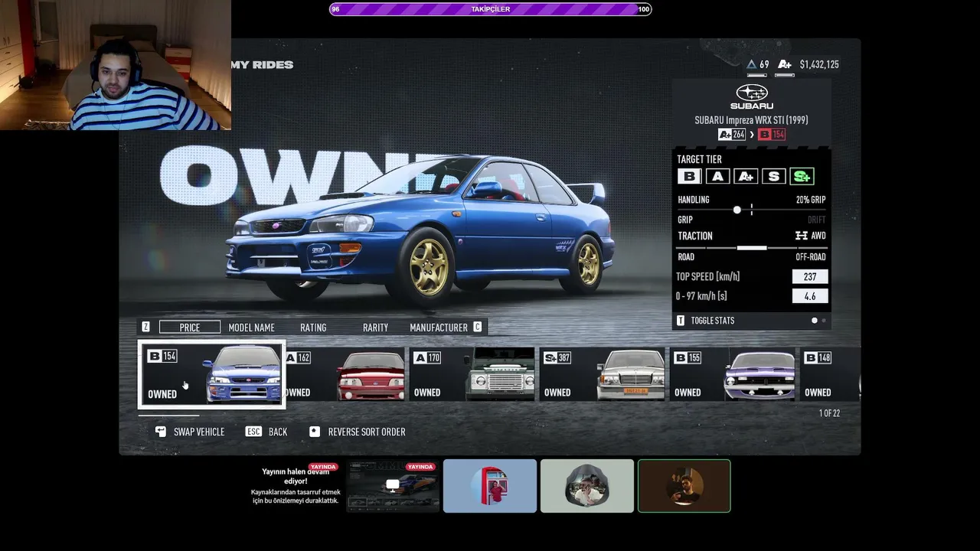Click the streamer webcam overlay
The width and height of the screenshot is (980, 551).
(116, 65)
